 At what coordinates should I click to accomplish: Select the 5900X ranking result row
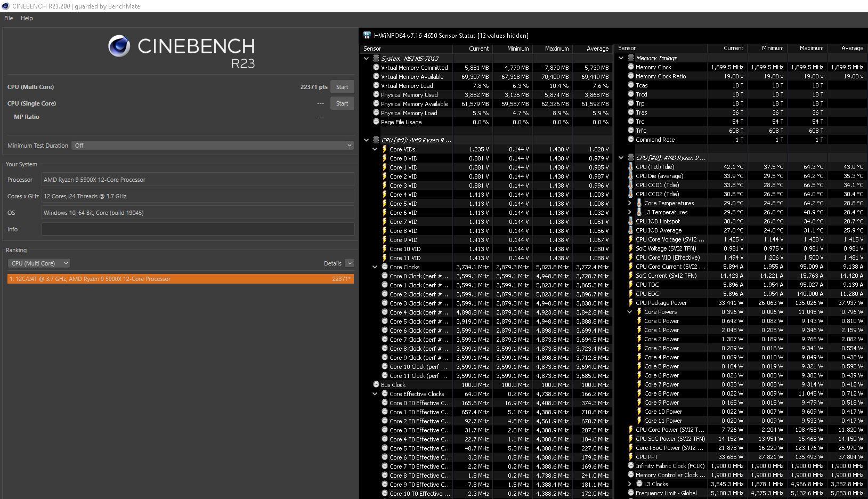[181, 279]
